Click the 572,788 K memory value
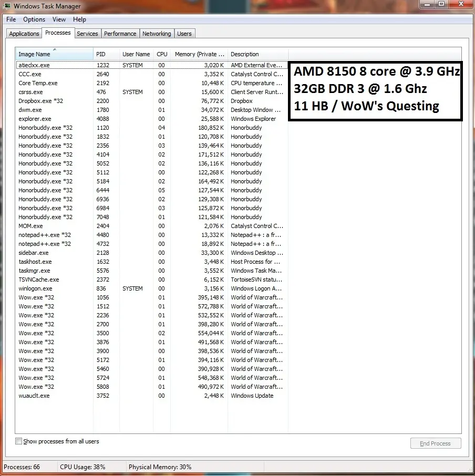This screenshot has height=476, width=475. click(x=211, y=306)
